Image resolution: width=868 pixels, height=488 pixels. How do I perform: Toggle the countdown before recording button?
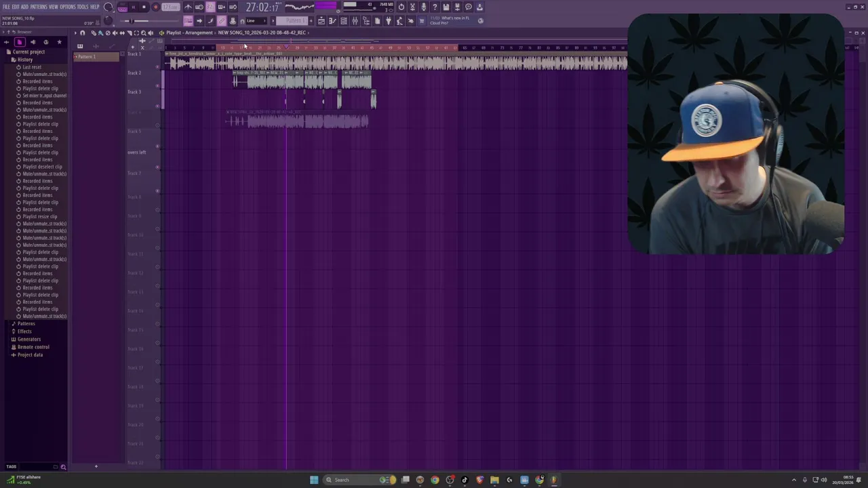tap(210, 7)
